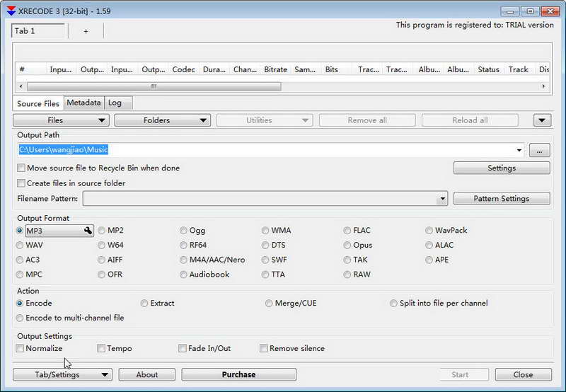566x392 pixels.
Task: Click the Codec column header
Action: 184,69
